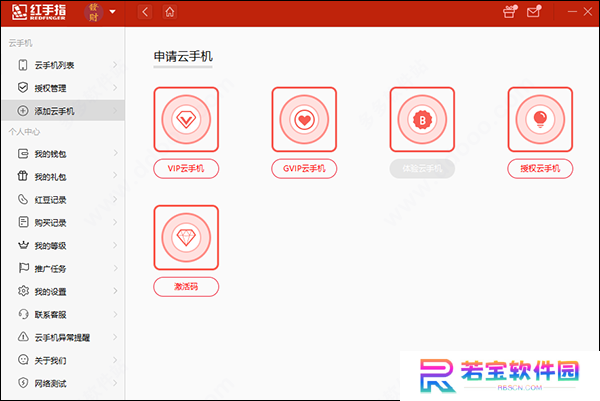Click the warning triangle icon beside 云手机异常提醒
This screenshot has width=600, height=401.
pyautogui.click(x=23, y=337)
